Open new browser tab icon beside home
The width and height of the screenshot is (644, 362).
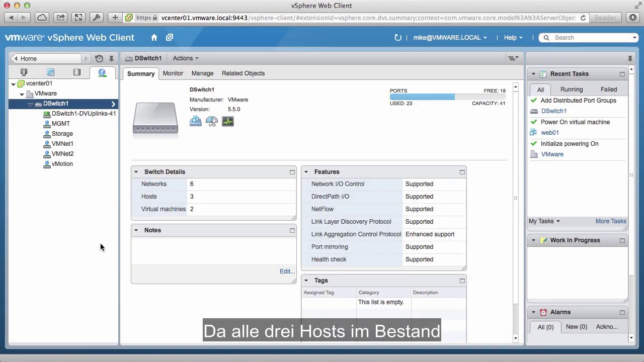[170, 38]
